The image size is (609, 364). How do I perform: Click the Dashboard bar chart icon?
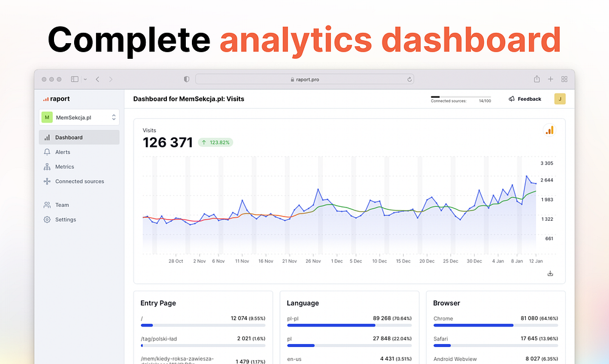47,137
